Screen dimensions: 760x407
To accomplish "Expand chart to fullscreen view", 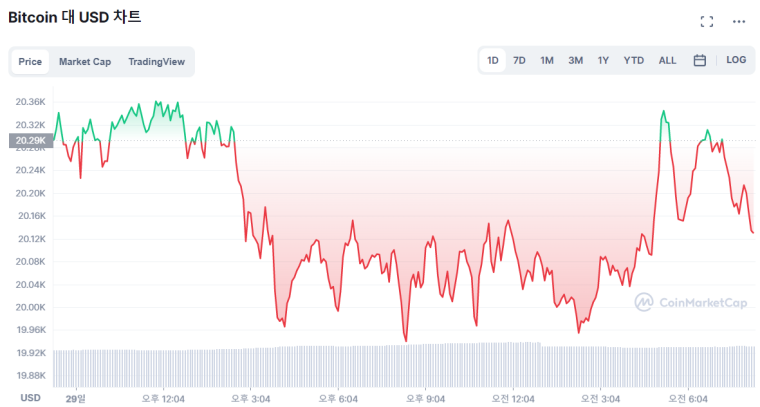I will pos(707,21).
